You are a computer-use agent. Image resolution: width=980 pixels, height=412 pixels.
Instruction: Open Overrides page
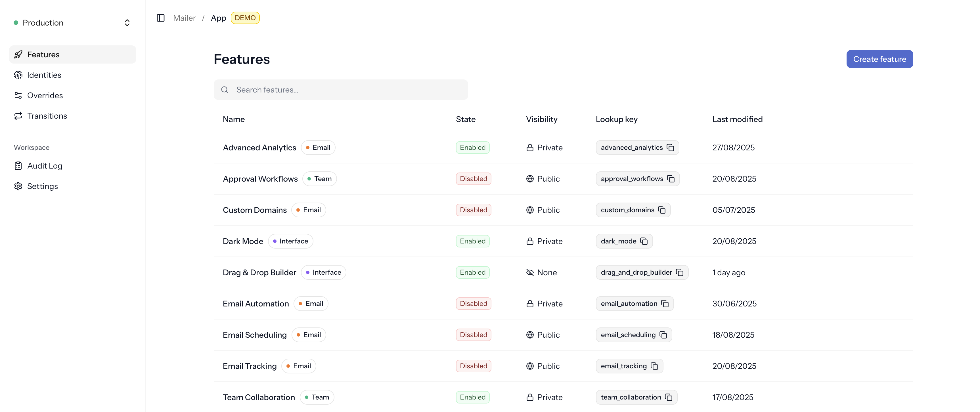[x=72, y=95]
